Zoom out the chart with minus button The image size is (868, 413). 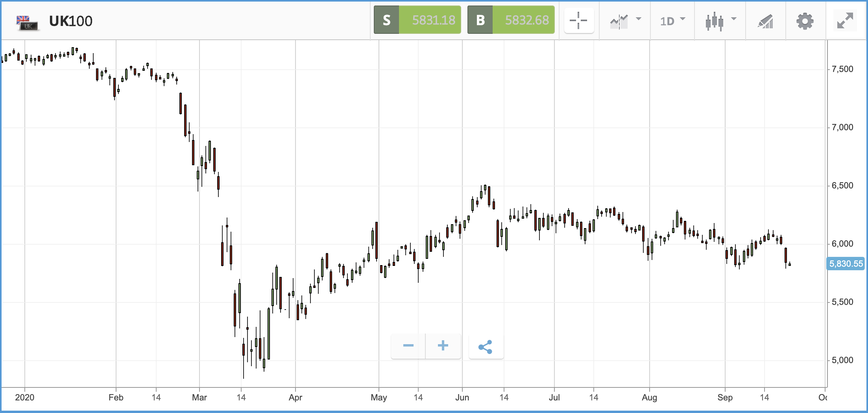point(408,346)
